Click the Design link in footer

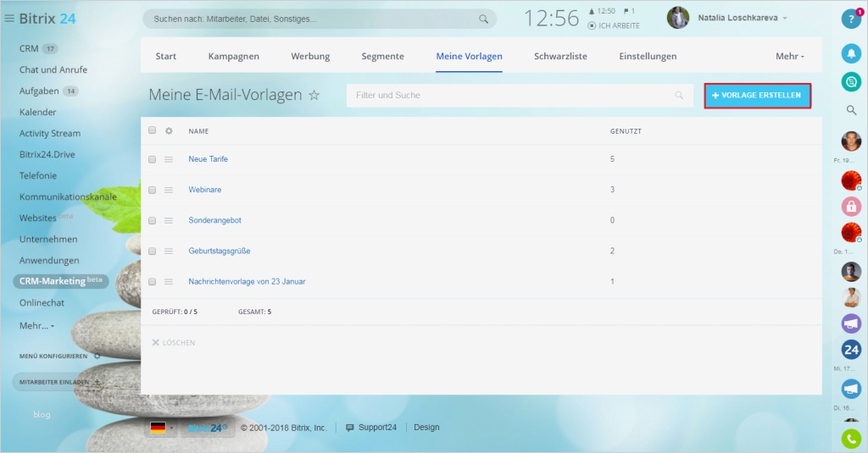[x=427, y=428]
